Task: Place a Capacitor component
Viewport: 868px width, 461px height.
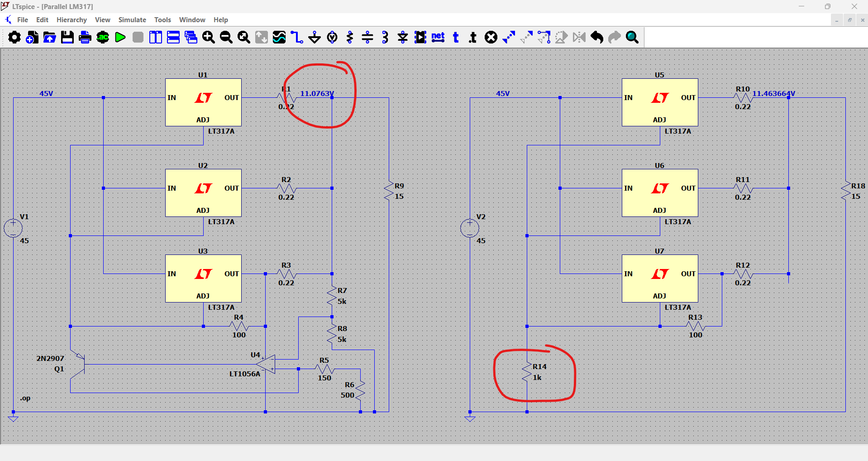Action: (367, 37)
